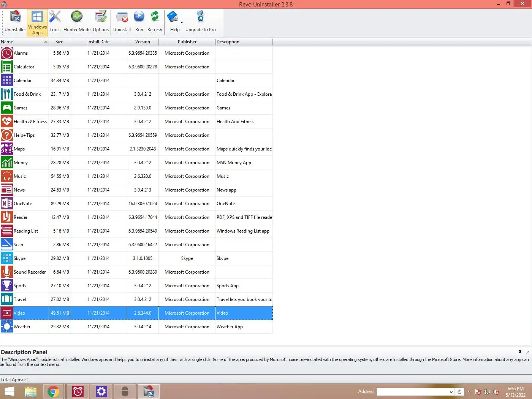Open File Explorer from the taskbar
Screen dimensions: 532x399
tap(31, 391)
